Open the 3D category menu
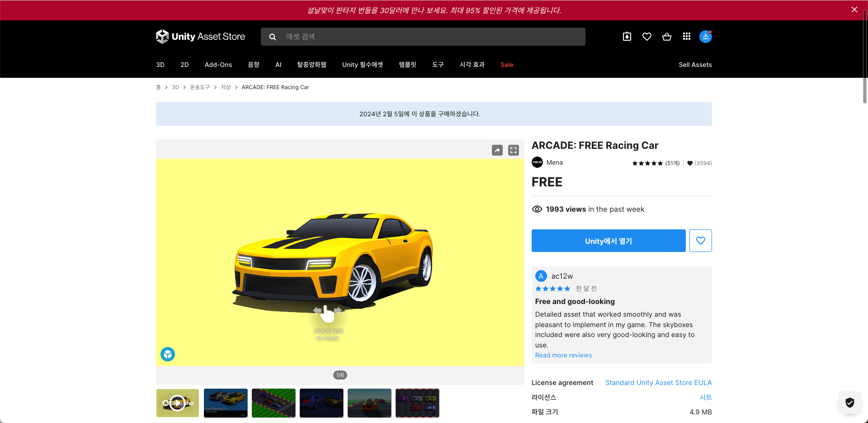Screen dimensions: 868x423 (x=160, y=65)
